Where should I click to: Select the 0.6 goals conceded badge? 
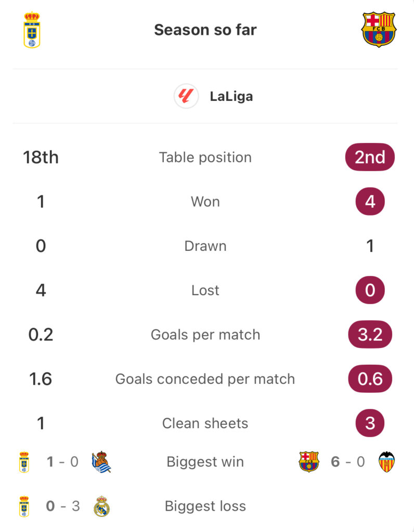pyautogui.click(x=370, y=379)
